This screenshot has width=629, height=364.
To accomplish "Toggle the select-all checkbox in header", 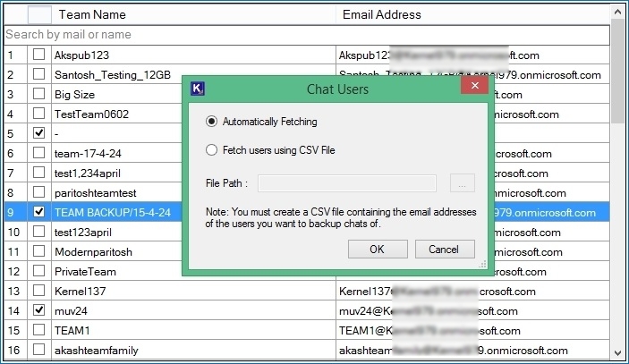I will (39, 15).
